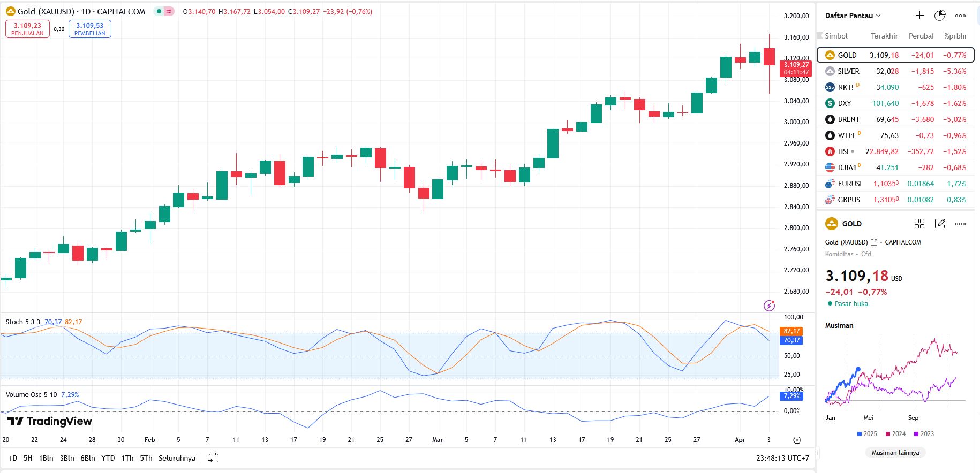This screenshot has width=980, height=473.
Task: Click the Musiman lainnya button
Action: pos(895,453)
